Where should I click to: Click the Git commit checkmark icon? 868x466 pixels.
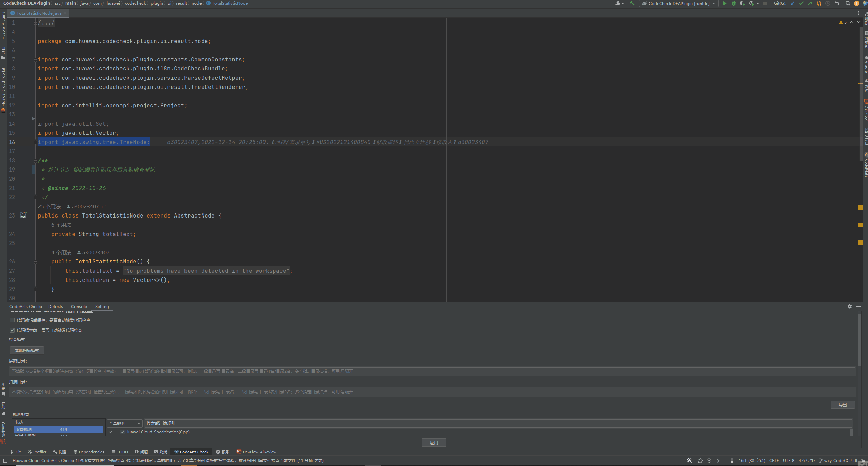[x=801, y=3]
